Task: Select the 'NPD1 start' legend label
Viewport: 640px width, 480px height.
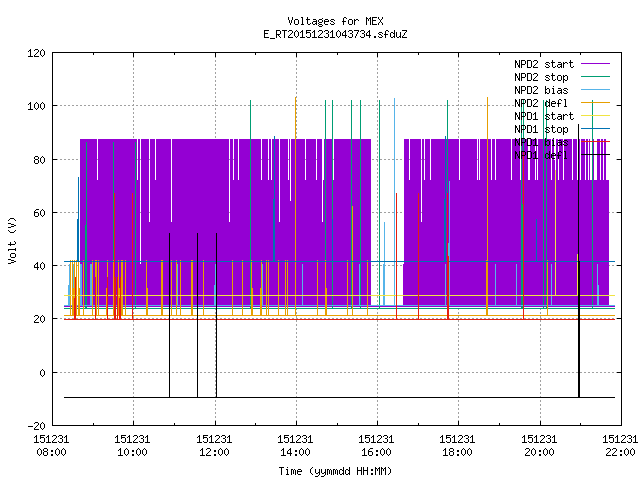Action: (544, 116)
